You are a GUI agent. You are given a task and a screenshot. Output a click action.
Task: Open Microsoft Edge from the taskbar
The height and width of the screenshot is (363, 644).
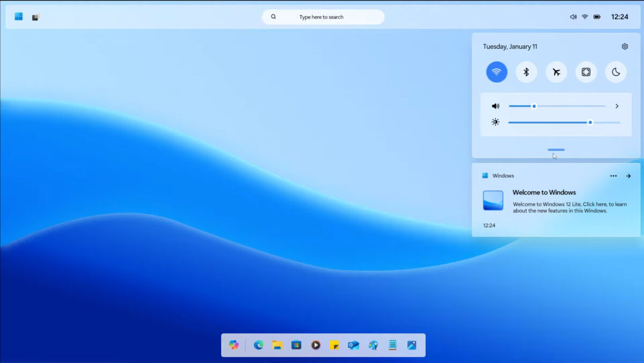pyautogui.click(x=258, y=345)
